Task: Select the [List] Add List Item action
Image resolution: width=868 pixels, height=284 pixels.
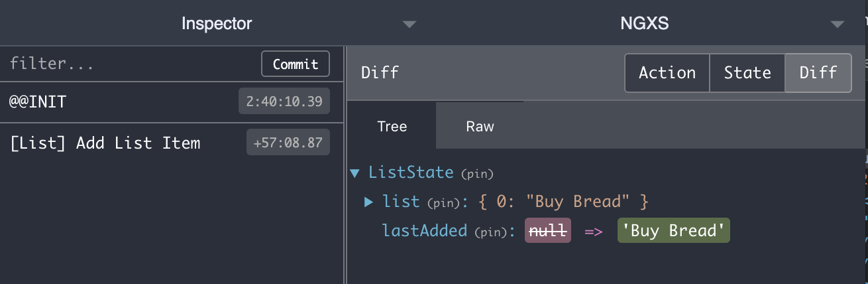Action: click(106, 143)
